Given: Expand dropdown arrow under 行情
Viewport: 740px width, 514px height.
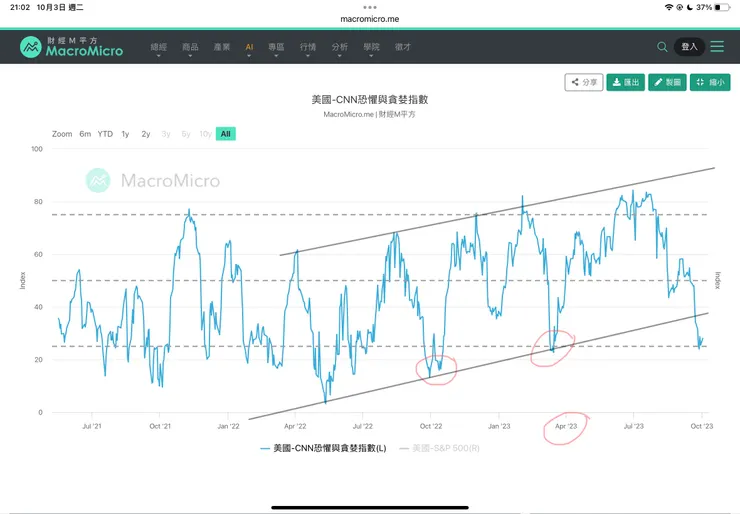Looking at the screenshot, I should [308, 56].
